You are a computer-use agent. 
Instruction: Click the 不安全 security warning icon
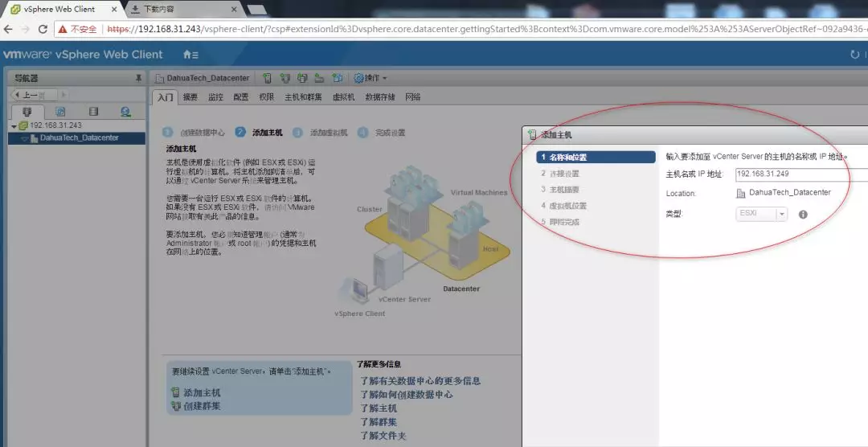pos(63,29)
